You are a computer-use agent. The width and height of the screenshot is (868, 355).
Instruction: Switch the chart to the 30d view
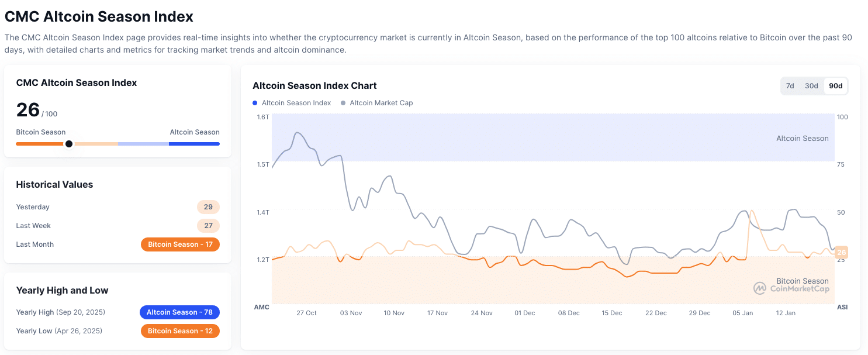click(811, 85)
